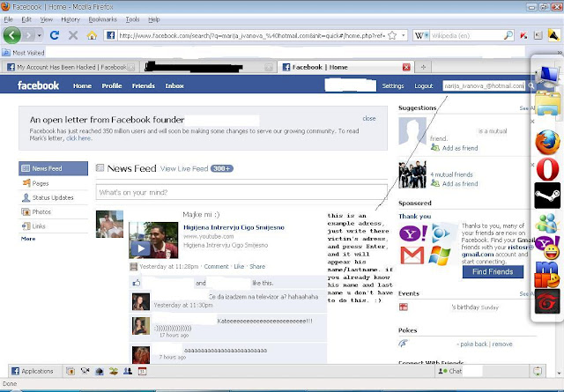Open a new tab with the plus button
The image size is (564, 392).
[x=423, y=67]
